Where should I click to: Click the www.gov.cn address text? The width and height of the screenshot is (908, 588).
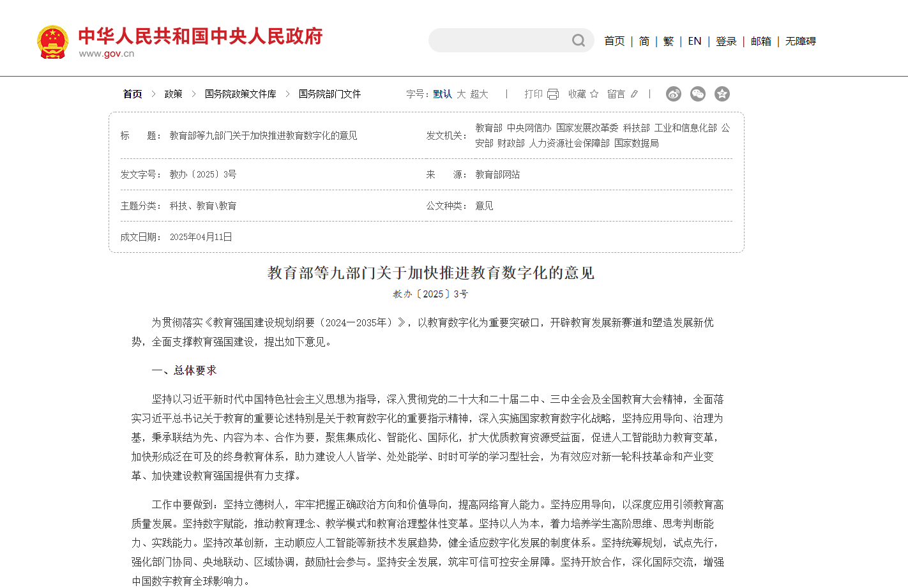107,54
